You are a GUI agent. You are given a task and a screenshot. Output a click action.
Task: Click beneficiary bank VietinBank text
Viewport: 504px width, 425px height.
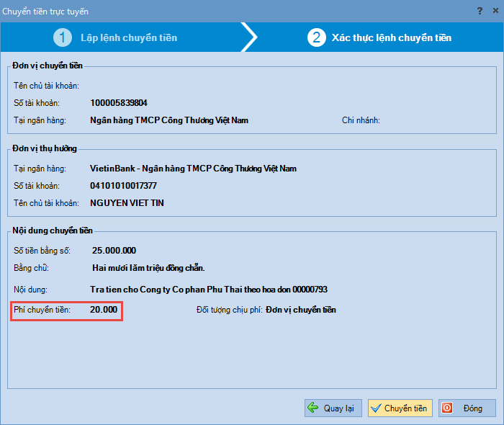[193, 169]
